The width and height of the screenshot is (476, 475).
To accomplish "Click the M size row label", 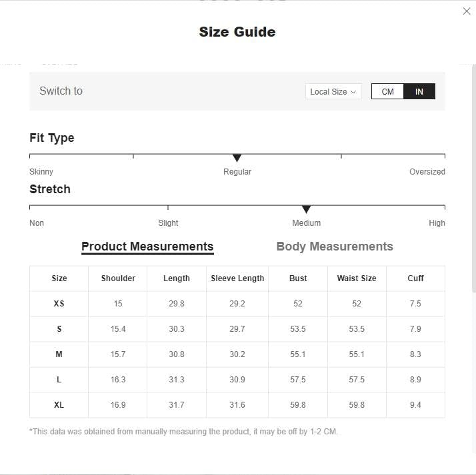I will point(59,354).
